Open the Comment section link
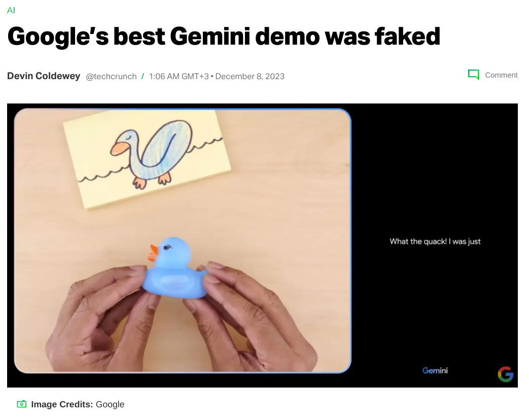This screenshot has width=529, height=420. (501, 75)
